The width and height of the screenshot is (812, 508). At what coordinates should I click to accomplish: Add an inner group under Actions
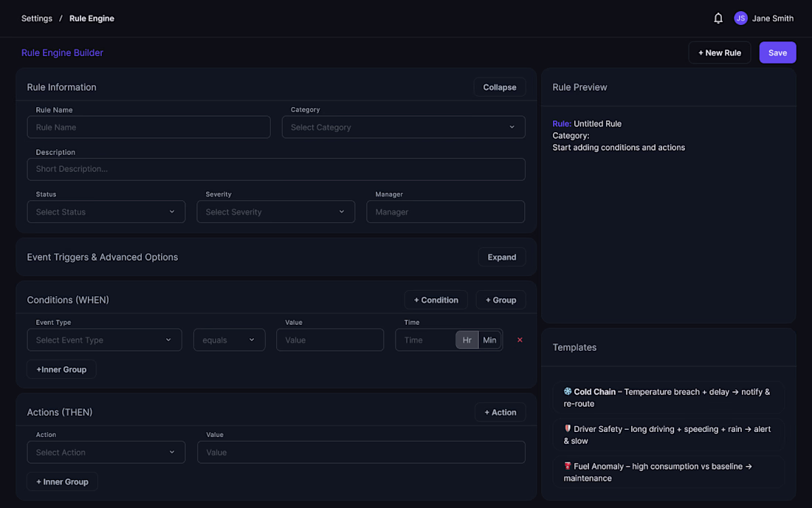(x=62, y=481)
